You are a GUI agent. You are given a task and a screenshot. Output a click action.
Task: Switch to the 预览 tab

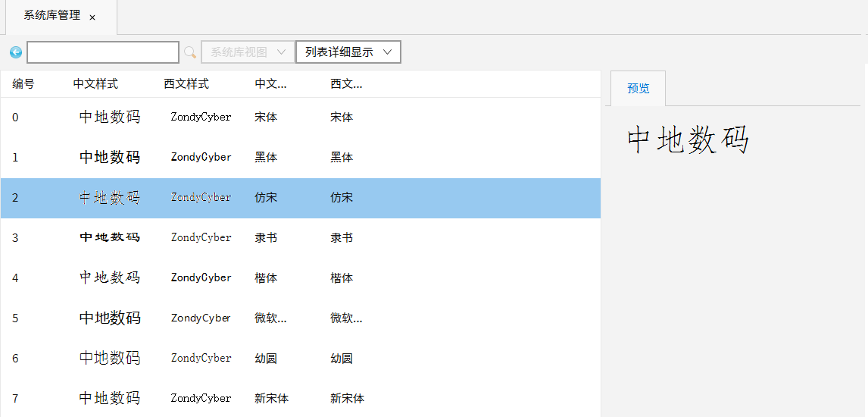(x=639, y=88)
